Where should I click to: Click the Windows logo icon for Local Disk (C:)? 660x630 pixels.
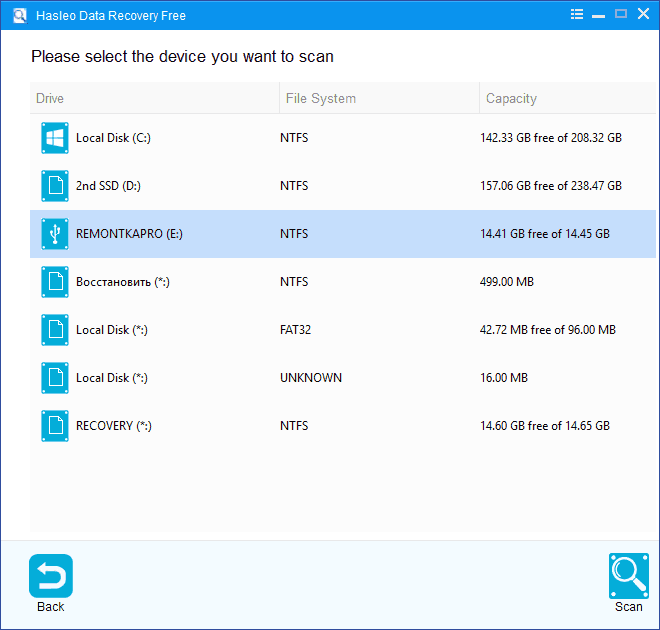55,138
